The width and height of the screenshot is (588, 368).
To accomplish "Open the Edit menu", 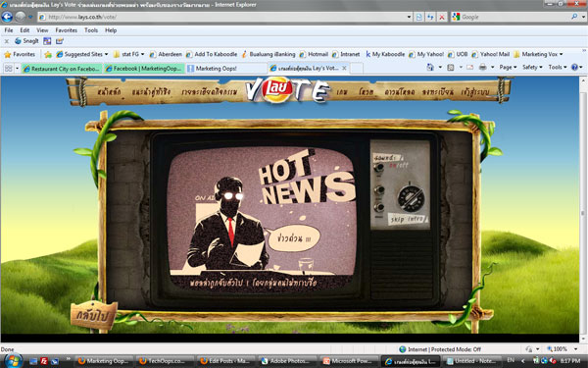I will [x=24, y=30].
